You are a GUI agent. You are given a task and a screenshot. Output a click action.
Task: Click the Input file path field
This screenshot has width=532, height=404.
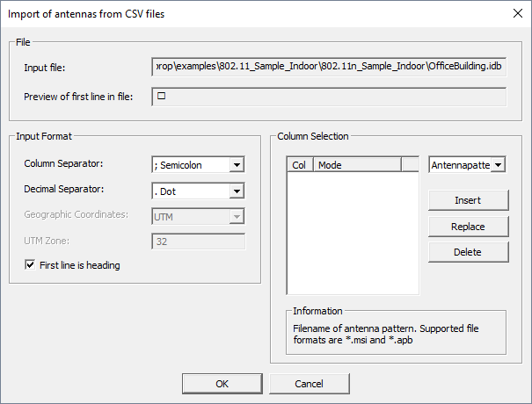point(329,68)
